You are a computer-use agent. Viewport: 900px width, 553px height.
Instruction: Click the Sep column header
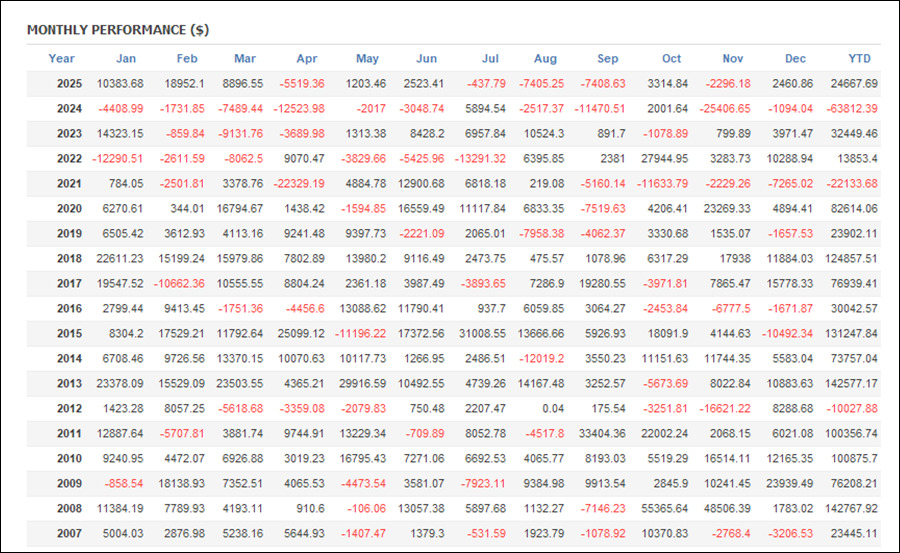tap(607, 58)
